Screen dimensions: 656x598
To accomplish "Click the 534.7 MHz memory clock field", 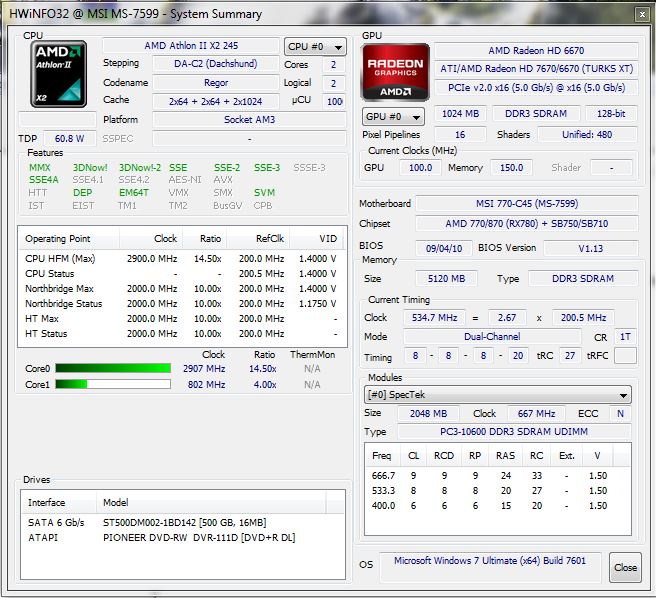I will (435, 318).
